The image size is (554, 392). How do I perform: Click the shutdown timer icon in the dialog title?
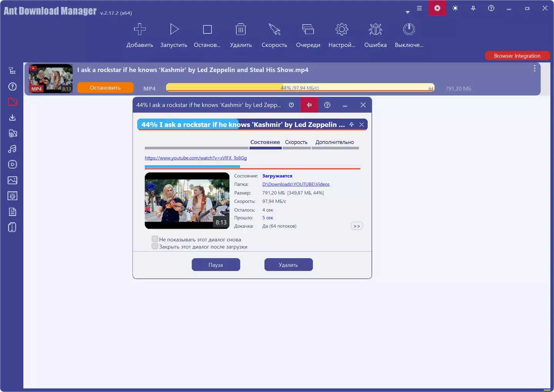pos(291,105)
